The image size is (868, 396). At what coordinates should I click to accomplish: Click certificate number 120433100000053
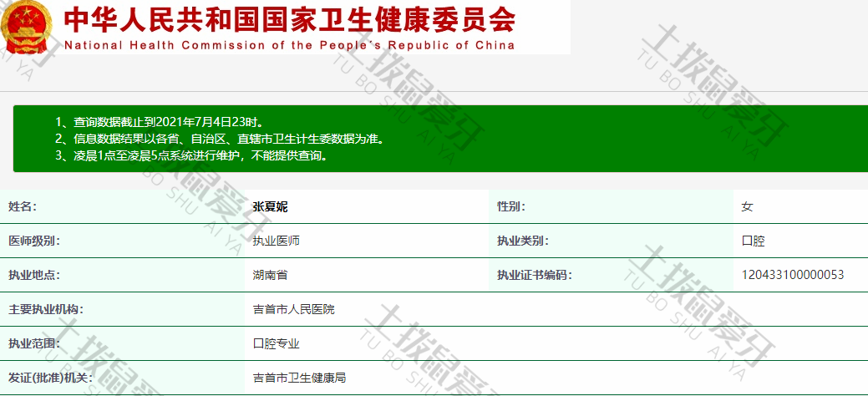tap(792, 275)
